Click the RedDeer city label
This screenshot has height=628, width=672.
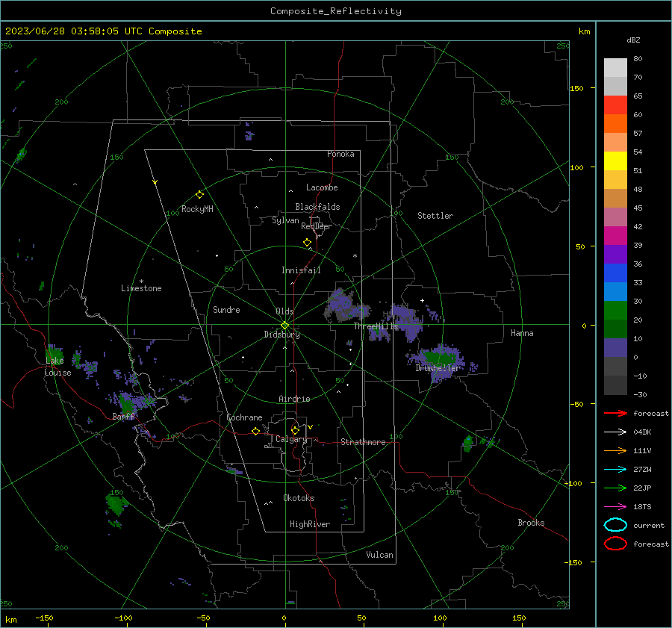(317, 226)
